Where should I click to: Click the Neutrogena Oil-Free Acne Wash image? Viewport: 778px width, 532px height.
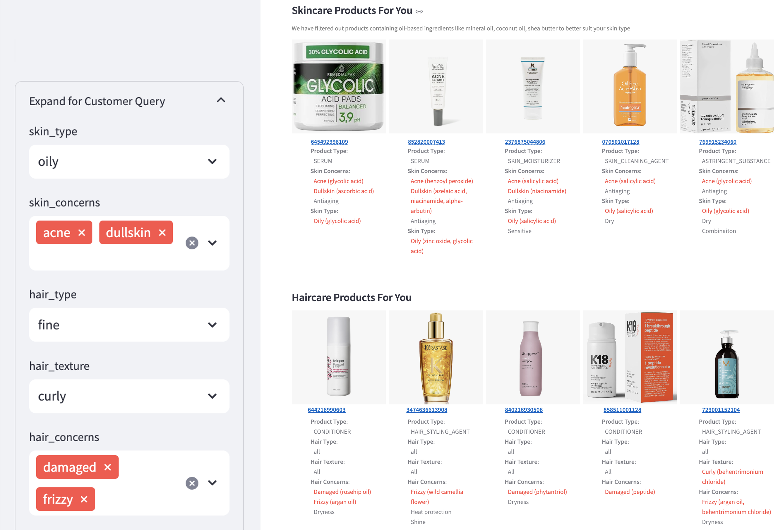[629, 86]
